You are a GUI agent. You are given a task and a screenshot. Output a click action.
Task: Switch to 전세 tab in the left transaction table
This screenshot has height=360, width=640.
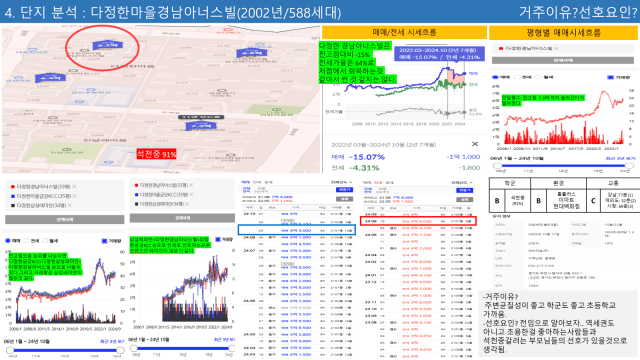click(x=257, y=182)
